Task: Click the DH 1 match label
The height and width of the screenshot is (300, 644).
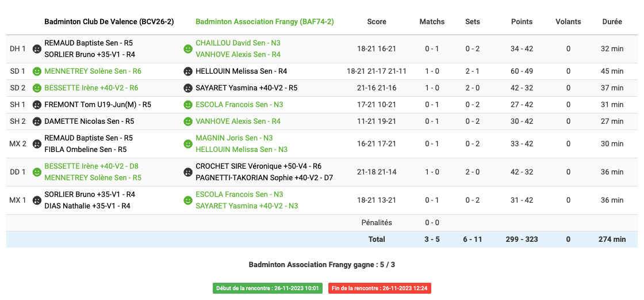Action: 18,48
